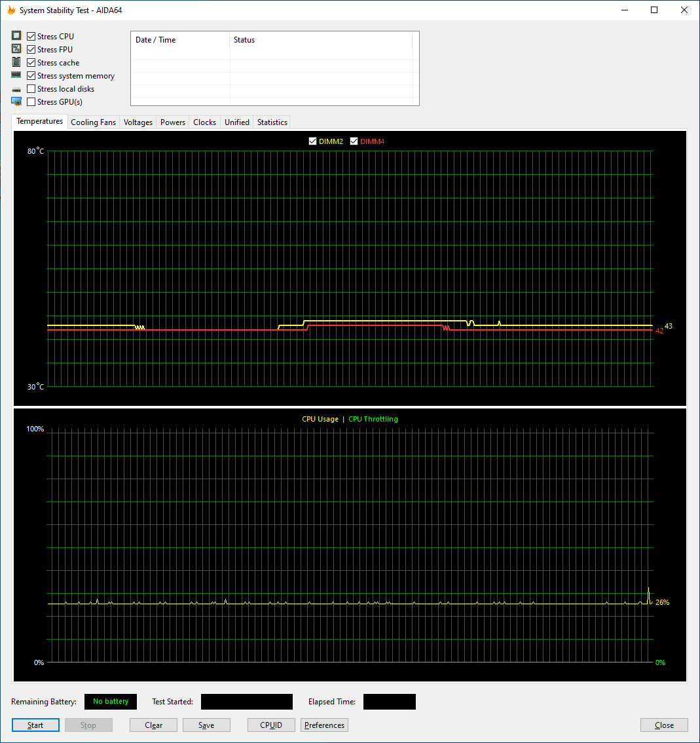This screenshot has height=743, width=700.
Task: Click the Elapsed Time value field
Action: (389, 701)
